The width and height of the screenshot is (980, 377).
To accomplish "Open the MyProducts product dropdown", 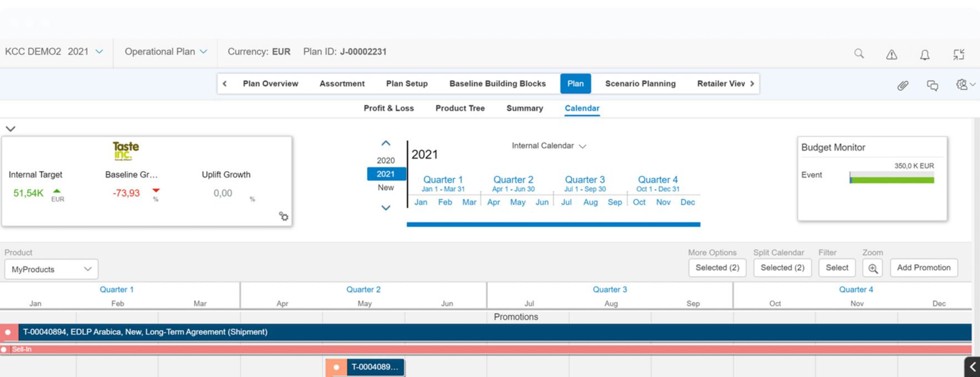I will (x=51, y=269).
